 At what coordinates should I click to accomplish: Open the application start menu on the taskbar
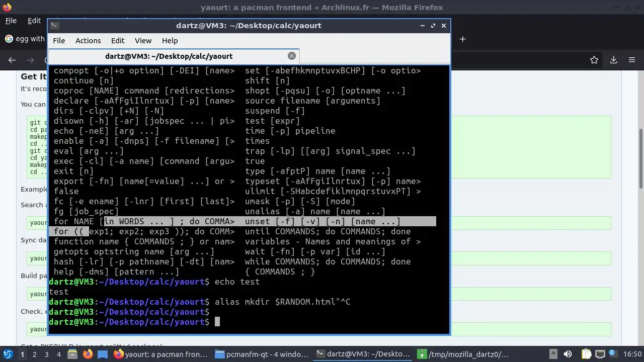tap(8, 354)
